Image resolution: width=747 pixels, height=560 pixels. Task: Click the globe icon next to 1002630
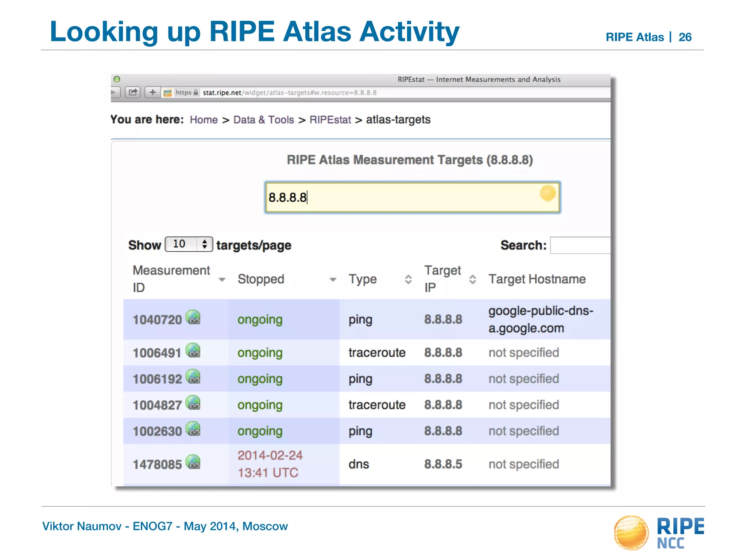point(193,429)
